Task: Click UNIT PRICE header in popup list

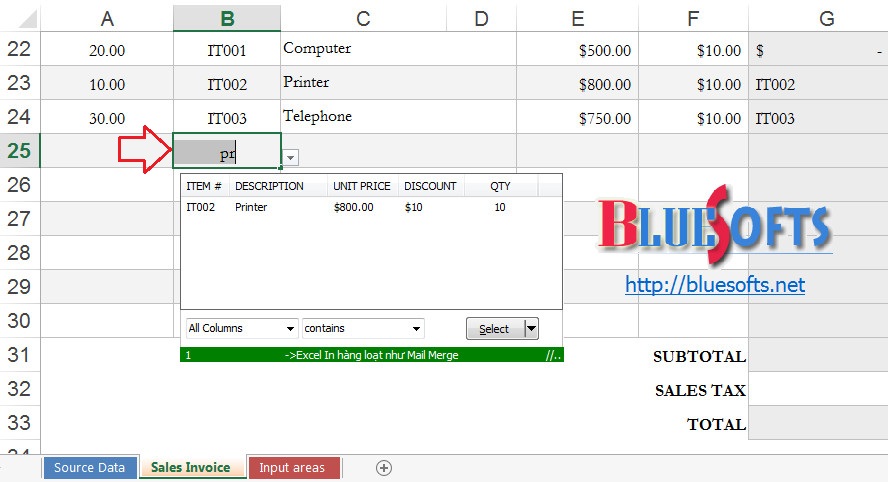Action: (362, 186)
